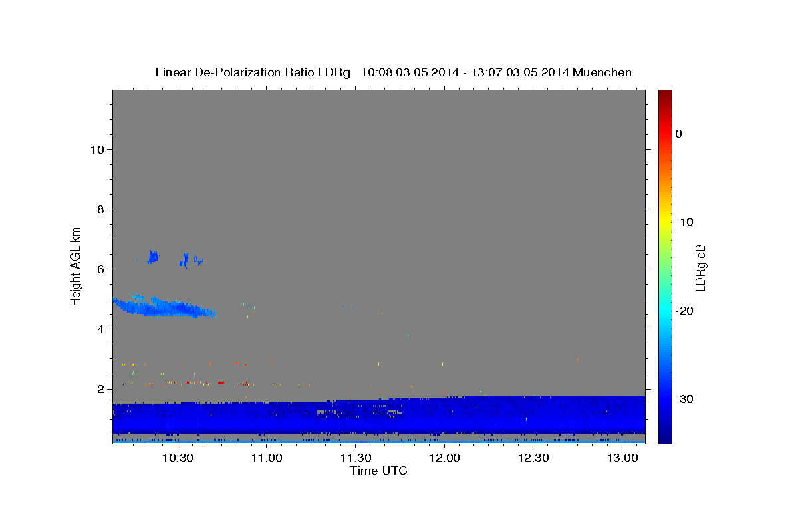Click the 11:30 time tick label

click(x=356, y=458)
